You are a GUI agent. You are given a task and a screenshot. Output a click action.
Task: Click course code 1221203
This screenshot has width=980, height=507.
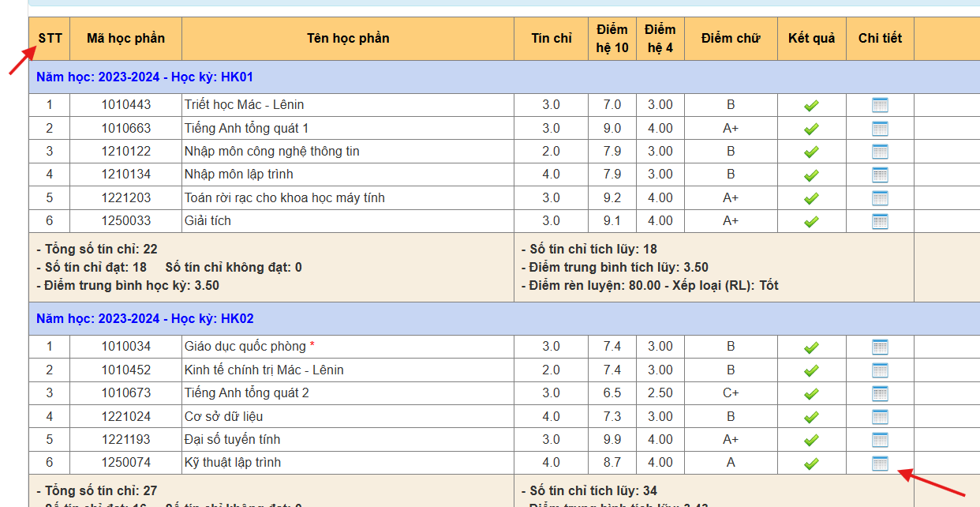(x=125, y=197)
